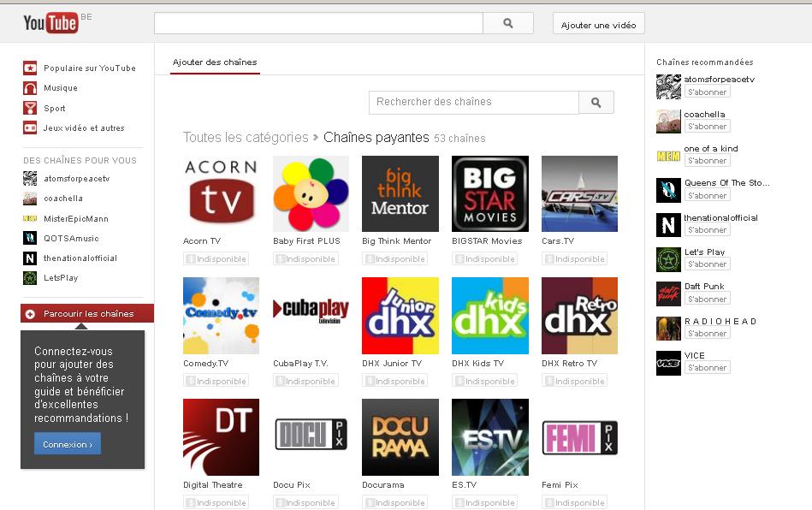The height and width of the screenshot is (510, 812).
Task: Open the Musique section label
Action: click(61, 88)
